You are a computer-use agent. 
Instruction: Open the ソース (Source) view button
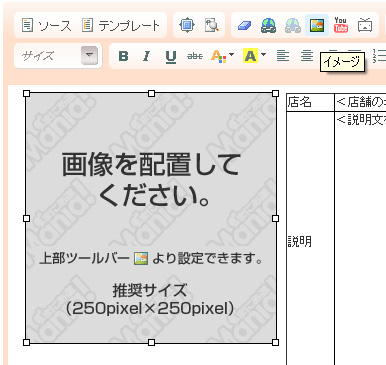[46, 25]
